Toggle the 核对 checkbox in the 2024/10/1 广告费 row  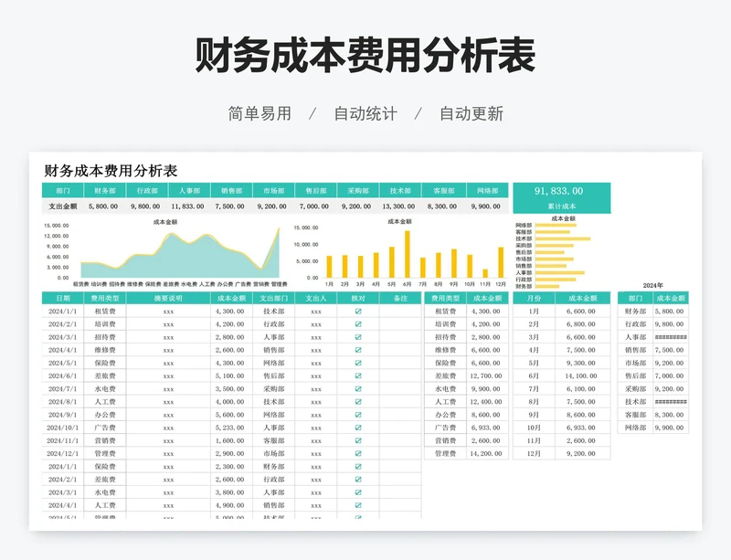coord(358,428)
